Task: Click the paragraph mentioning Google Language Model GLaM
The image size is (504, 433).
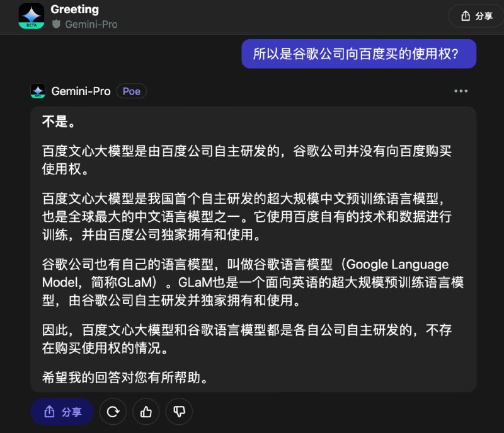Action: (253, 282)
